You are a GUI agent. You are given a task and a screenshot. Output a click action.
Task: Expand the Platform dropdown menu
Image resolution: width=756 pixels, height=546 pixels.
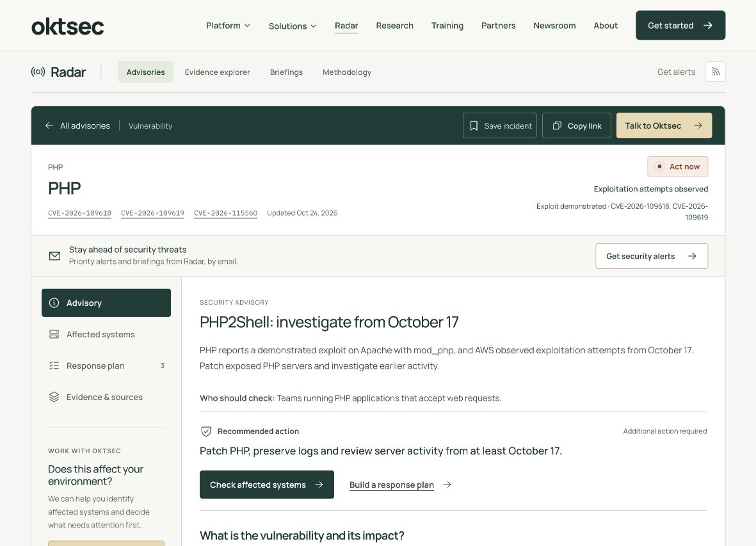pos(228,26)
